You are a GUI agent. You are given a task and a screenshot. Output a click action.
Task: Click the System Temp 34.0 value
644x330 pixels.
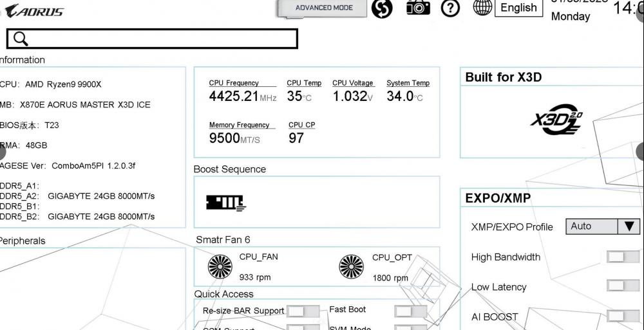[404, 96]
